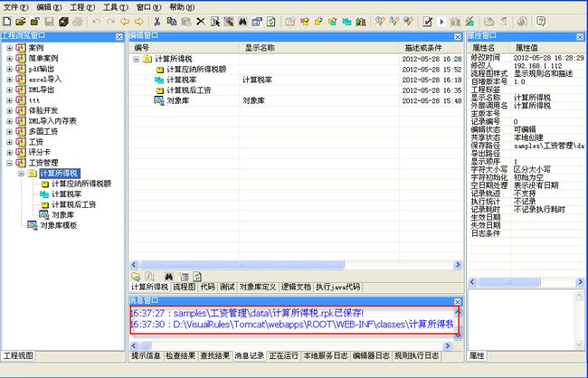The width and height of the screenshot is (588, 378).
Task: Switch to the 测试 tab
Action: pos(227,287)
